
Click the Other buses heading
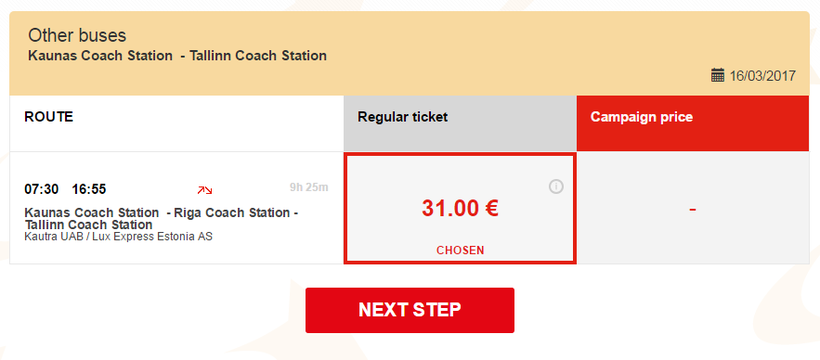77,36
